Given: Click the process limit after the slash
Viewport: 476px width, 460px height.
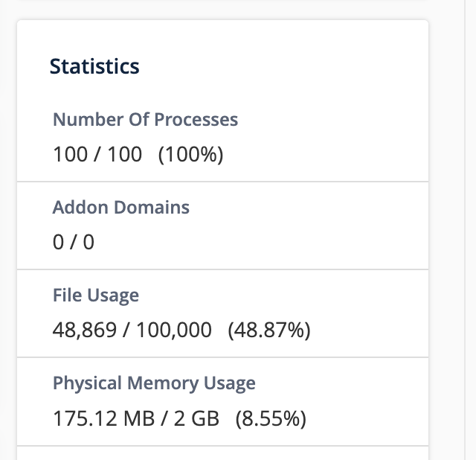Looking at the screenshot, I should point(125,155).
